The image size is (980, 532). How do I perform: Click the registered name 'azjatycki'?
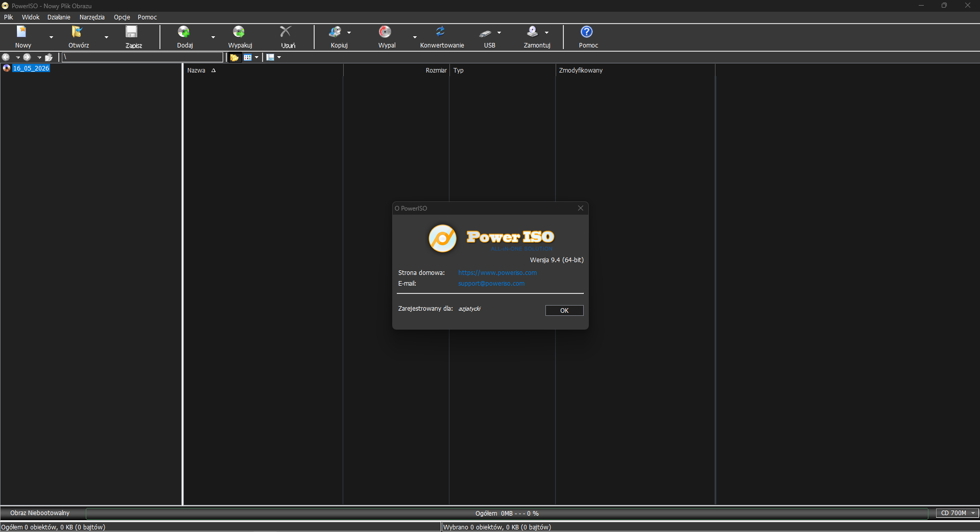click(469, 309)
